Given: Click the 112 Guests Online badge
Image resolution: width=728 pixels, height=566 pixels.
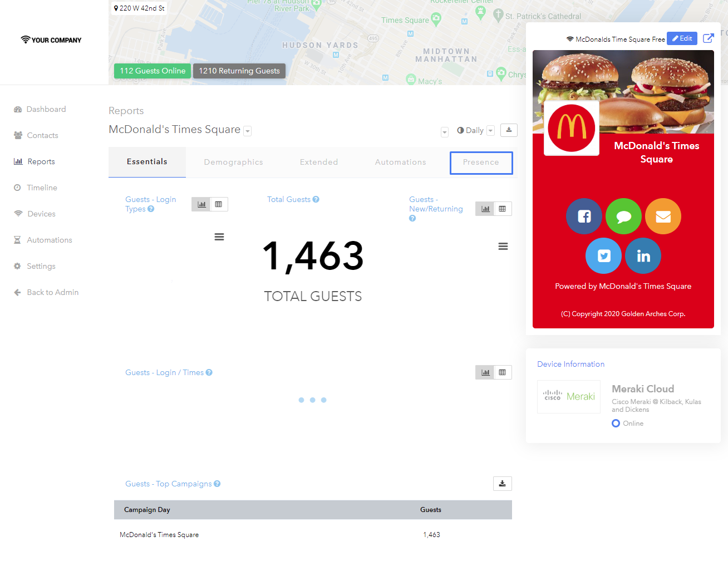Looking at the screenshot, I should coord(153,71).
